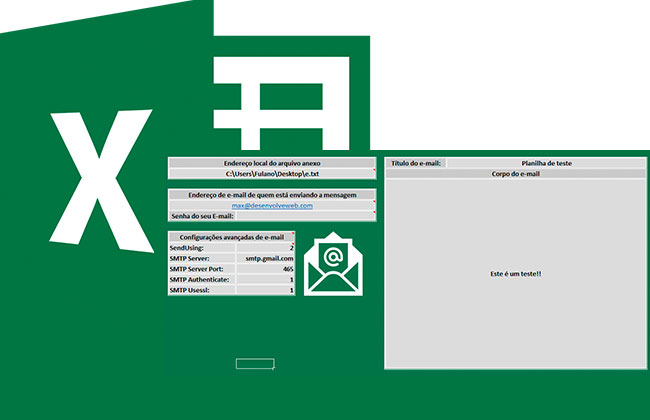650x420 pixels.
Task: Click the email body area 'Este é um teste!!'
Action: tap(515, 274)
